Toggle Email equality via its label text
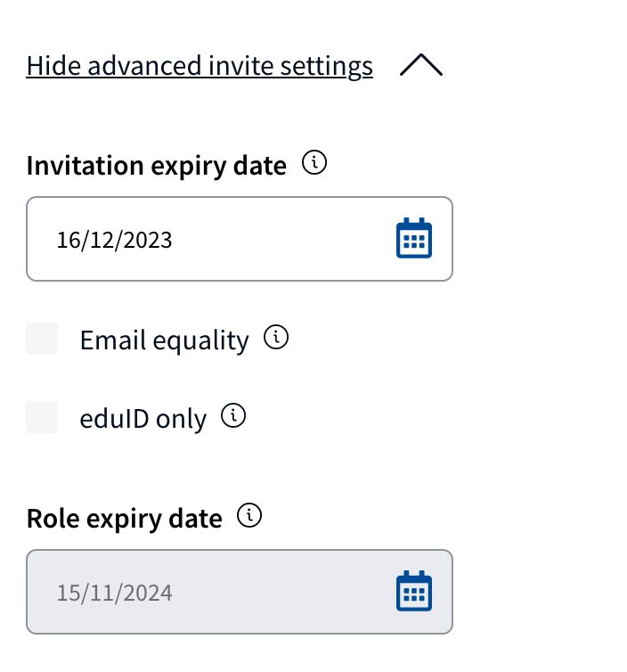The height and width of the screenshot is (672, 627). [x=164, y=340]
